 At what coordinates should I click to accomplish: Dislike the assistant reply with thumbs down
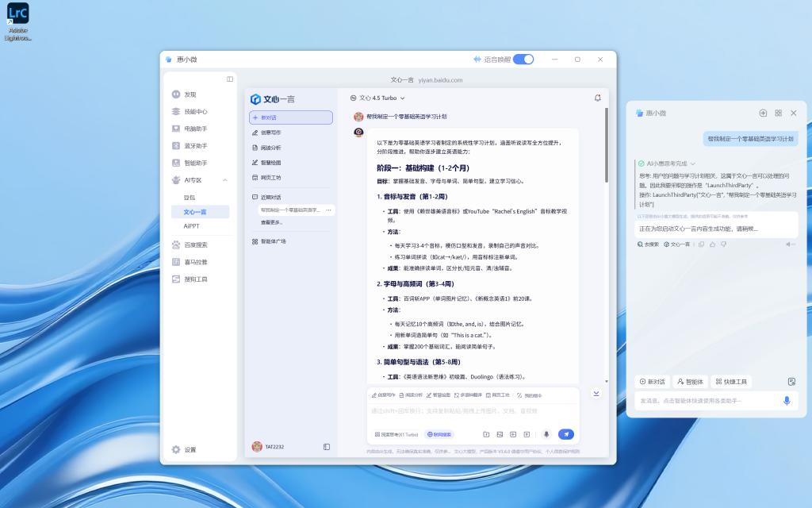[723, 244]
